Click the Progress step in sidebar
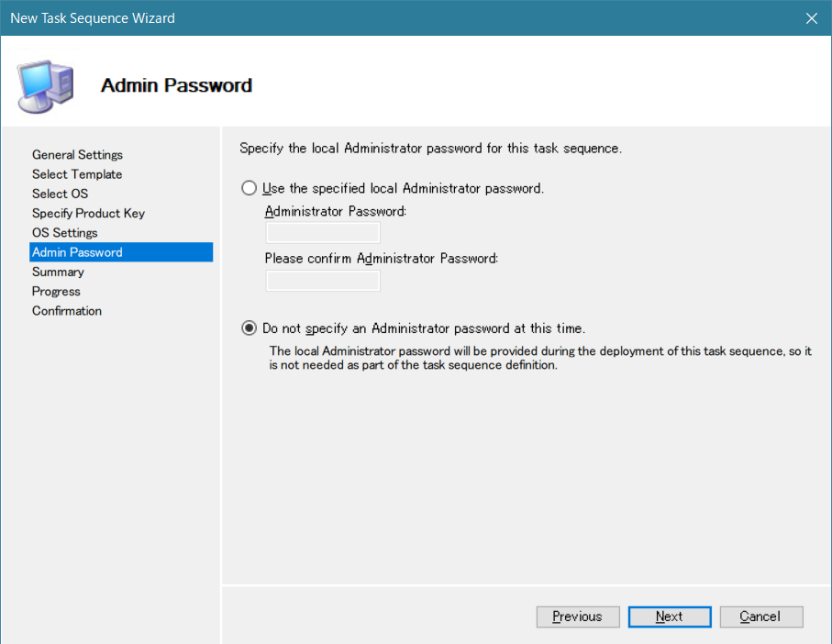The height and width of the screenshot is (644, 832). coord(56,291)
